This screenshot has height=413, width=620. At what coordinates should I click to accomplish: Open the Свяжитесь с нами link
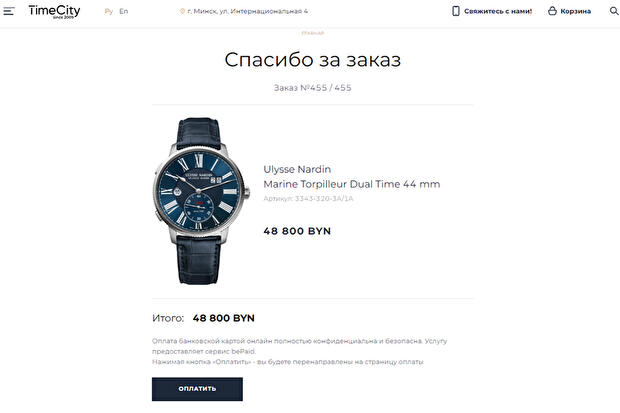[498, 11]
